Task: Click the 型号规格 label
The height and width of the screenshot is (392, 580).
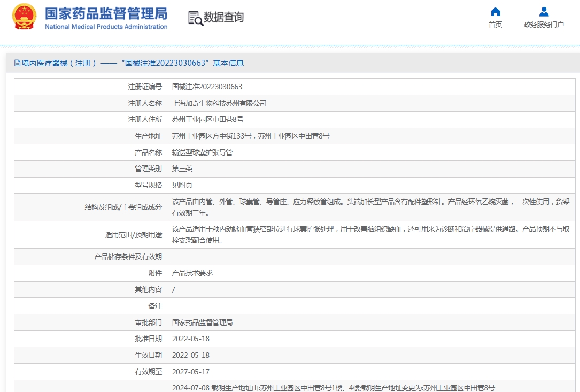Action: pos(148,185)
